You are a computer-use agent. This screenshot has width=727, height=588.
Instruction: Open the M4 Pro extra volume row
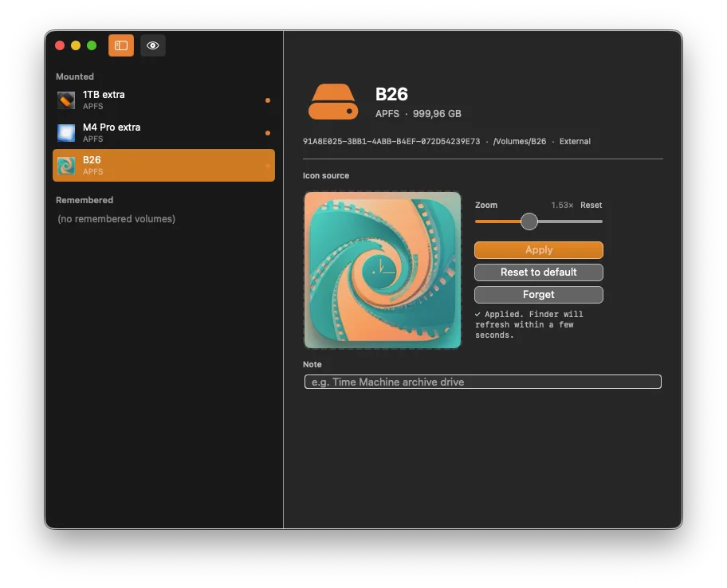point(163,132)
